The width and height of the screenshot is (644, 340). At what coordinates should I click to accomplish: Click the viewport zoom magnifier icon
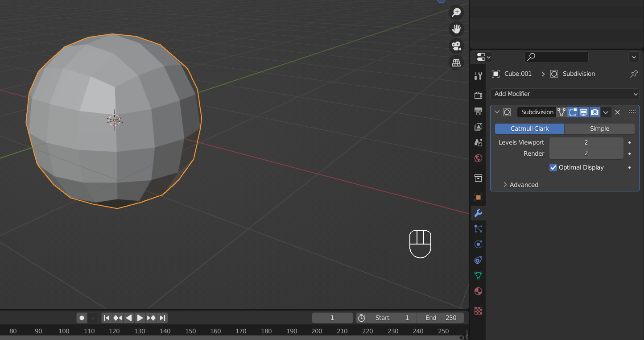(456, 12)
